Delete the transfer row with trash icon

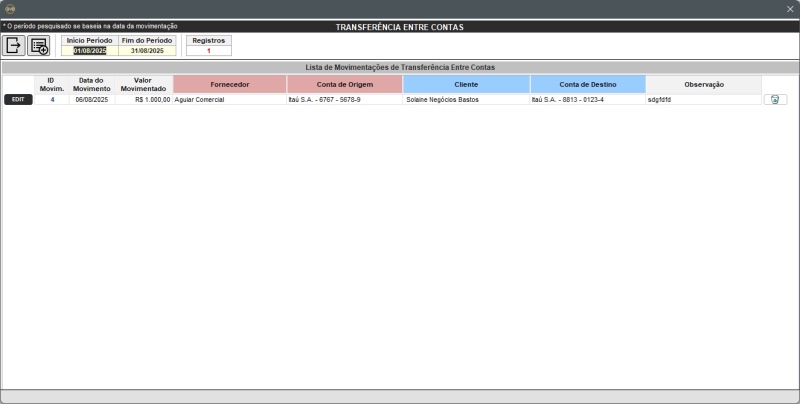tap(775, 100)
